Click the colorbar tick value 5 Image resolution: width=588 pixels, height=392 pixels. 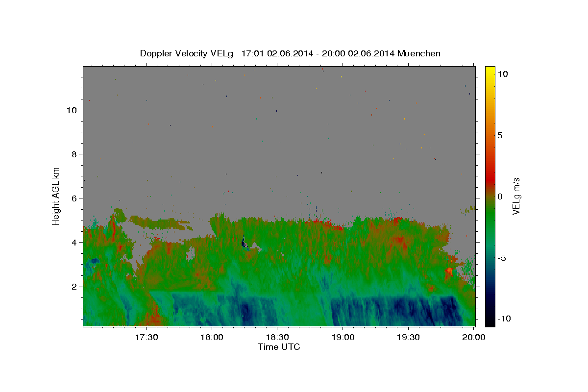(500, 135)
